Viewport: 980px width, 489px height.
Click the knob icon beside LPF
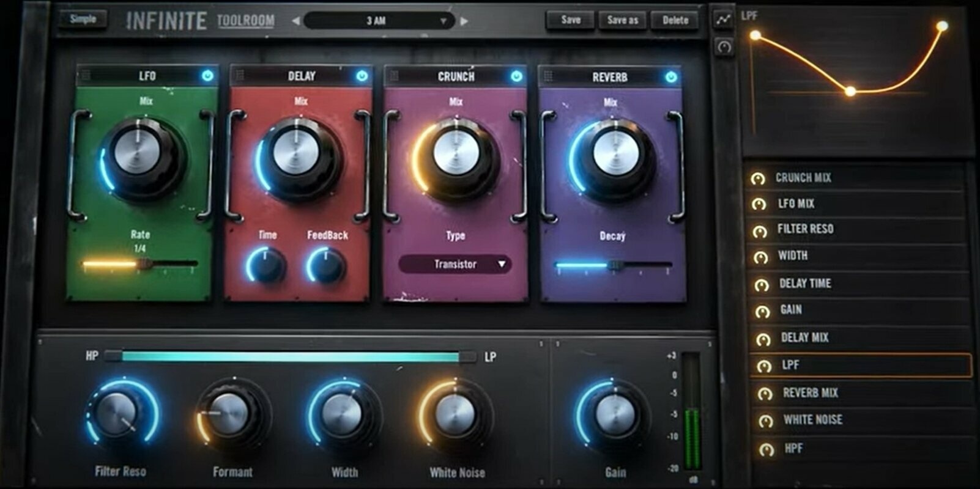tap(764, 366)
